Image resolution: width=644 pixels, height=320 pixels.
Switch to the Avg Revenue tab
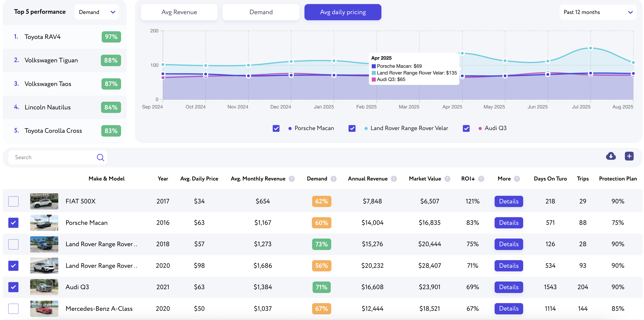pyautogui.click(x=179, y=12)
